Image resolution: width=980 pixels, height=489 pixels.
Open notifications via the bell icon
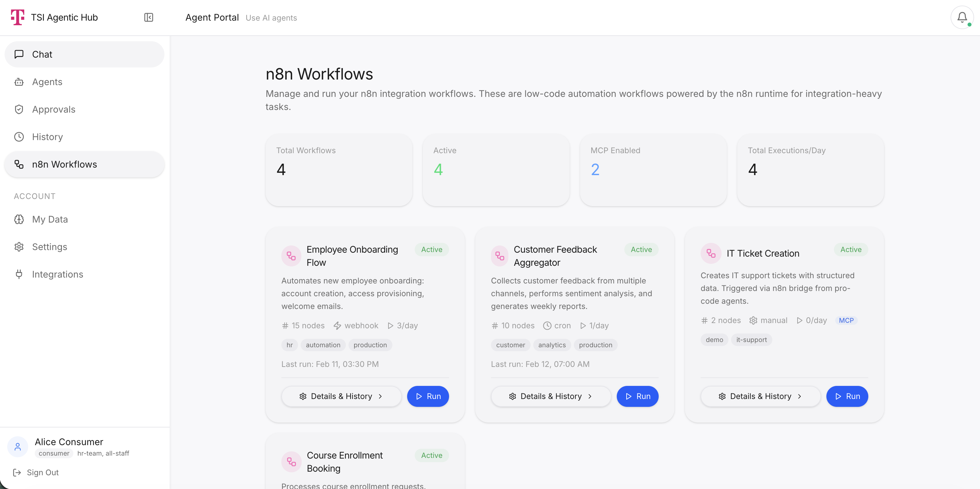pos(962,17)
